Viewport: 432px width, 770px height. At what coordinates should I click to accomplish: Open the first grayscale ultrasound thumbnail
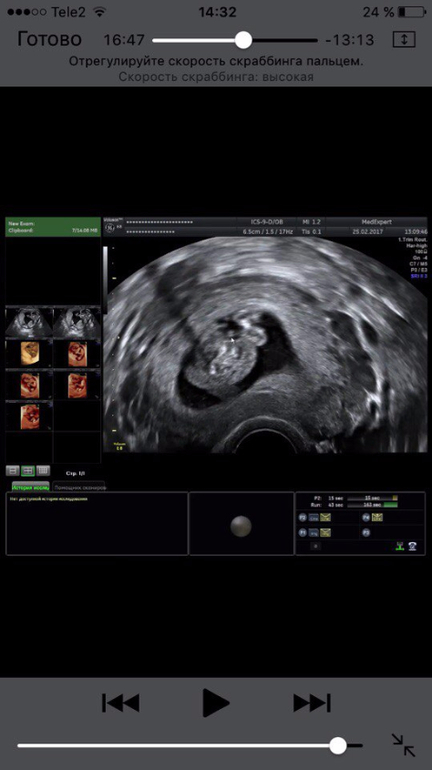point(28,322)
